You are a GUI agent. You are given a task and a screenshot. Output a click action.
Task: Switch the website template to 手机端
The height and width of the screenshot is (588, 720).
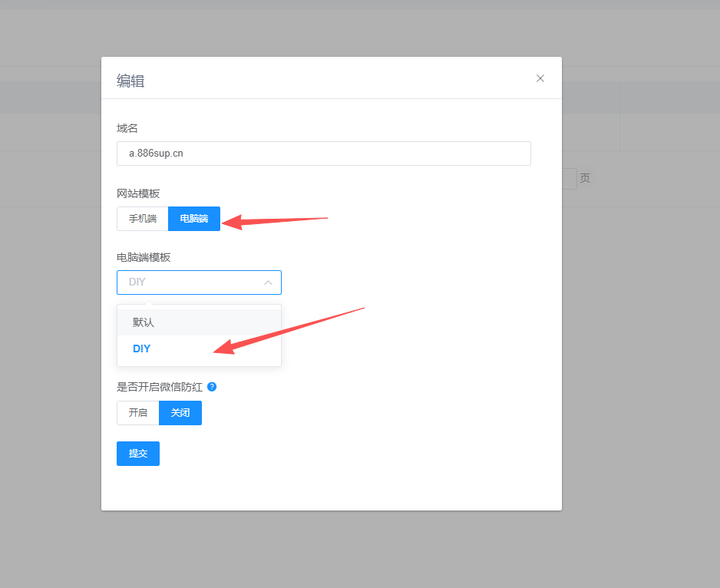(143, 219)
